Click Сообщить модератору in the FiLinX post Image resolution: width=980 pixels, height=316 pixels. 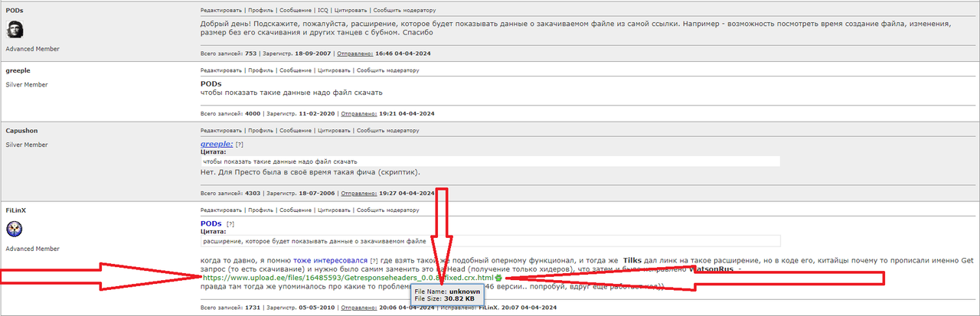coord(387,210)
